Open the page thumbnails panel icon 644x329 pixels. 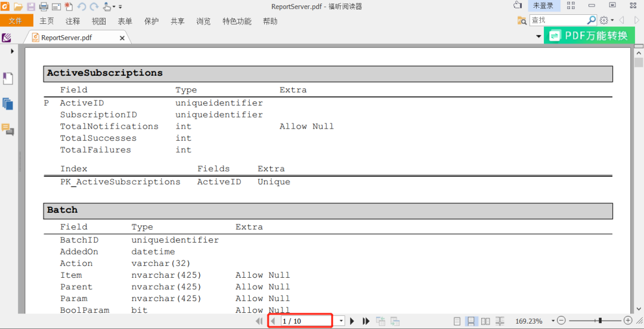8,104
